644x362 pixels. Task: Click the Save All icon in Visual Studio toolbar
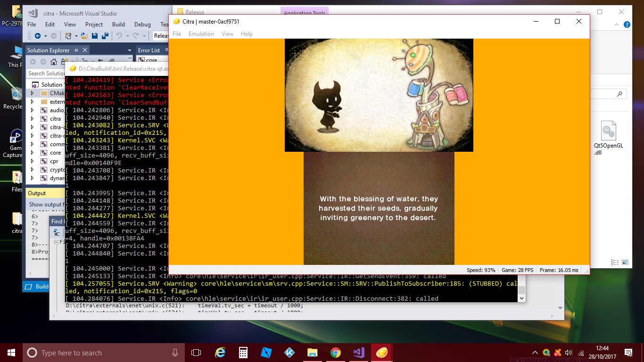pyautogui.click(x=105, y=36)
